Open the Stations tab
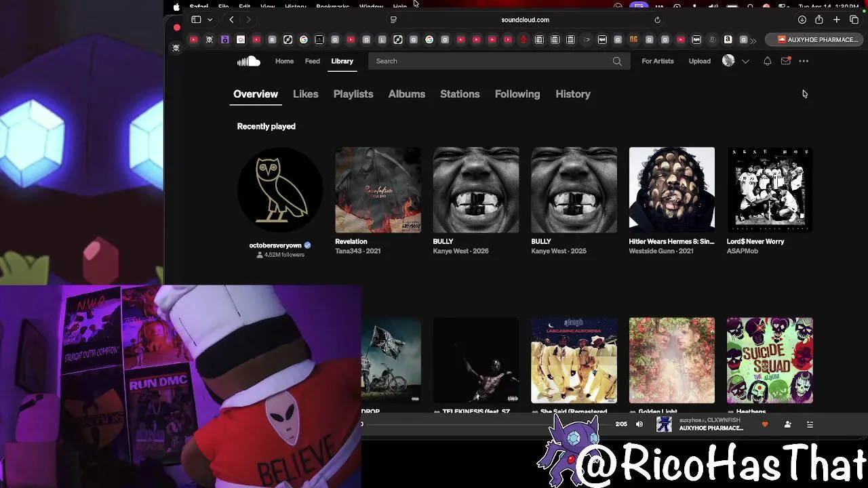Image resolution: width=868 pixels, height=488 pixels. coord(460,94)
